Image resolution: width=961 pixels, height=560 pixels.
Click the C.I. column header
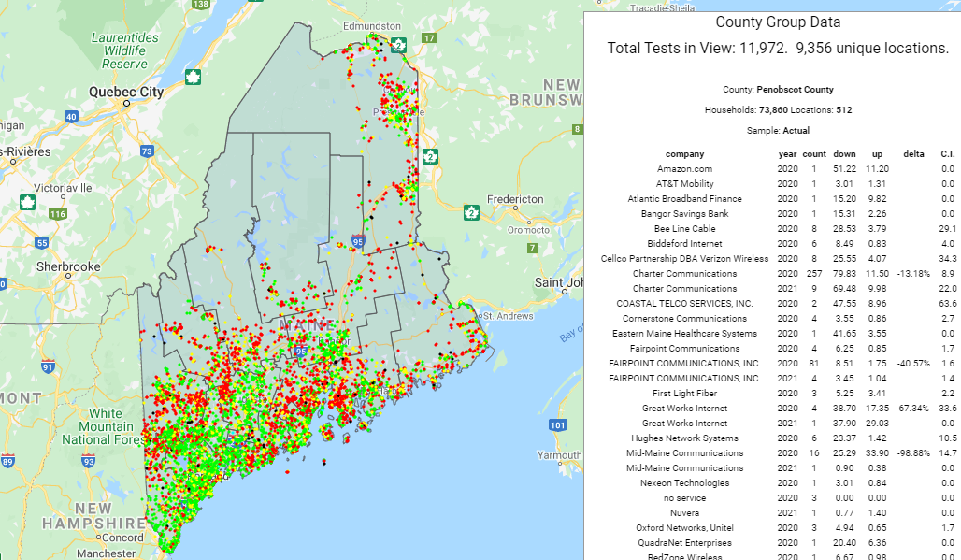tap(948, 153)
